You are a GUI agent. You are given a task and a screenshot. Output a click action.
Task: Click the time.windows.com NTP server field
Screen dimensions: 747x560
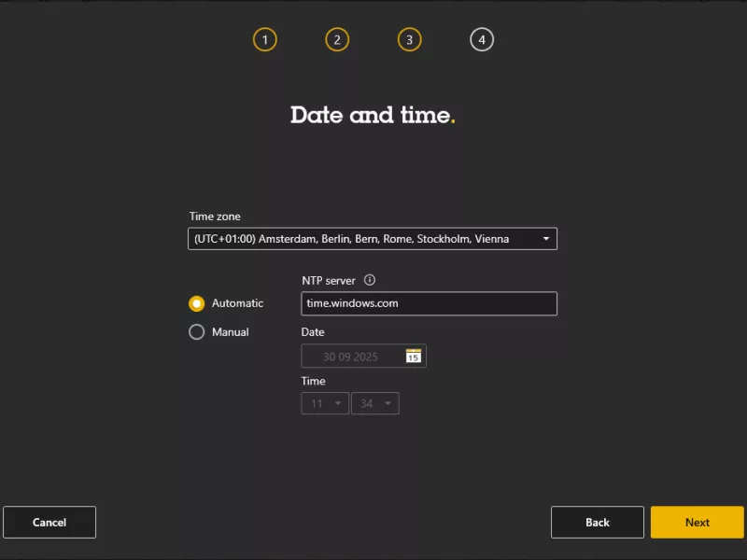coord(429,303)
